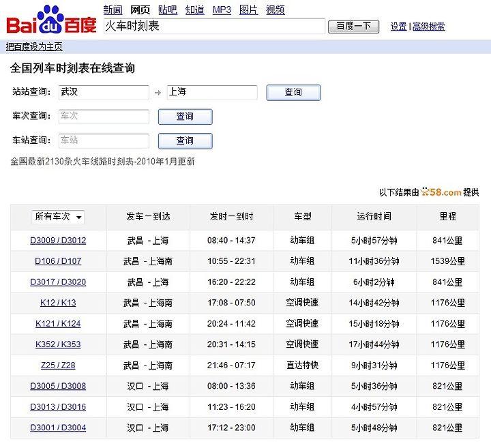
Task: Open train D3013 / D3016 link
Action: coord(58,407)
